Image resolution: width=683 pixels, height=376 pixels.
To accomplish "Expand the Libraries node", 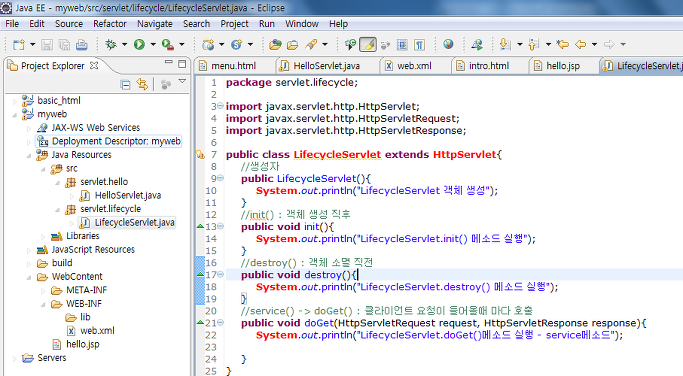I will (43, 236).
